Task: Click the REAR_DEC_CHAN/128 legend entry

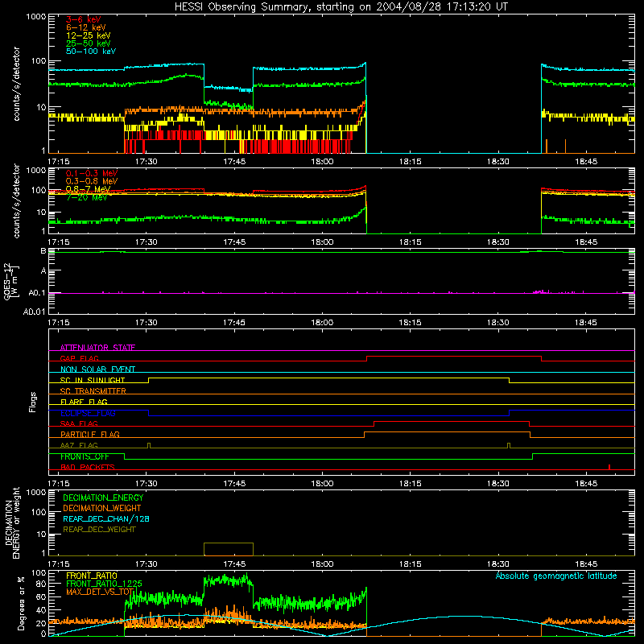Action: point(106,518)
